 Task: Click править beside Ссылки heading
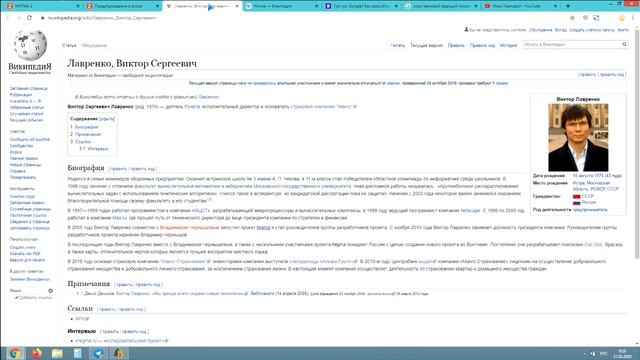(x=107, y=309)
